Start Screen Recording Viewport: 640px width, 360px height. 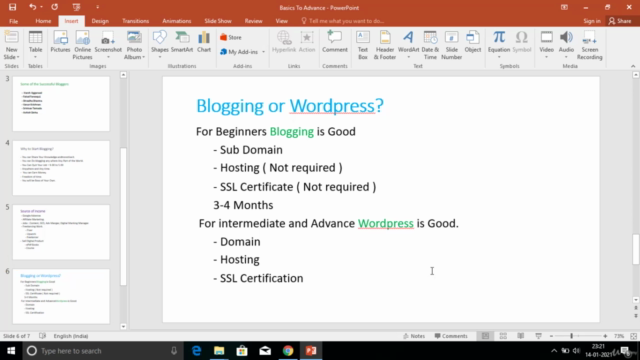pyautogui.click(x=590, y=45)
